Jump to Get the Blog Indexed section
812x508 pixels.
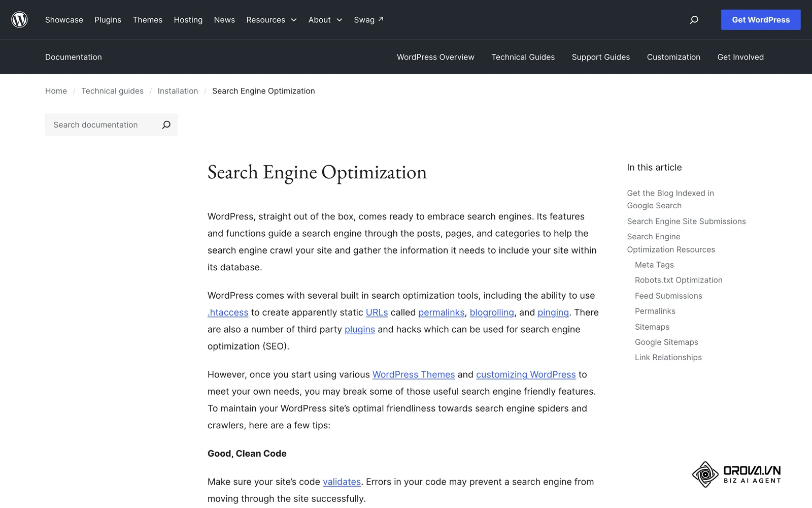point(670,199)
